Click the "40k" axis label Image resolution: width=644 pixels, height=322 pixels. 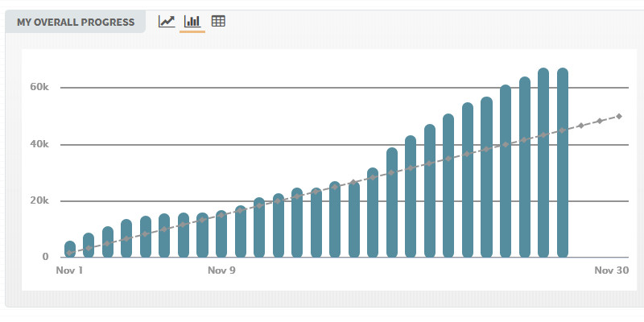pos(39,145)
